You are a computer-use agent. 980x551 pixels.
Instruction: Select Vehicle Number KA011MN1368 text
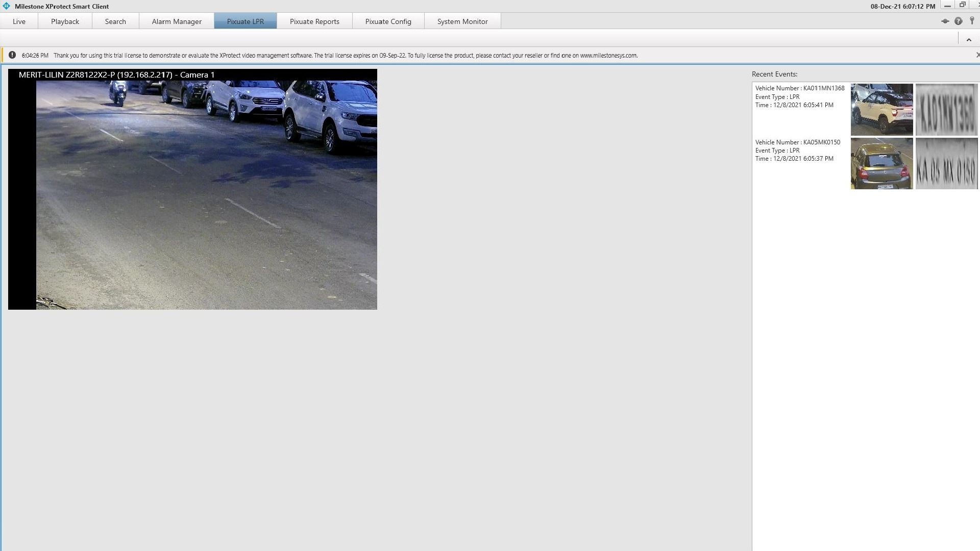(x=800, y=88)
